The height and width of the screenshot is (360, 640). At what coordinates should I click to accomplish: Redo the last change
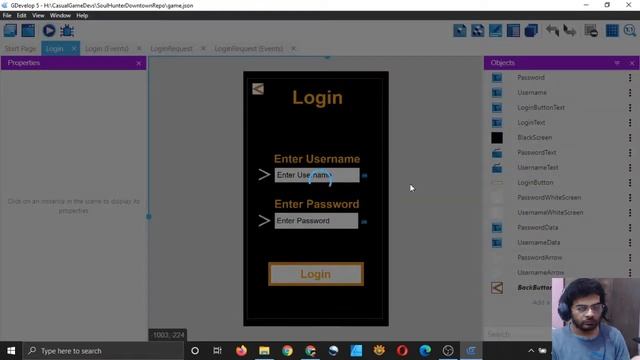click(570, 31)
